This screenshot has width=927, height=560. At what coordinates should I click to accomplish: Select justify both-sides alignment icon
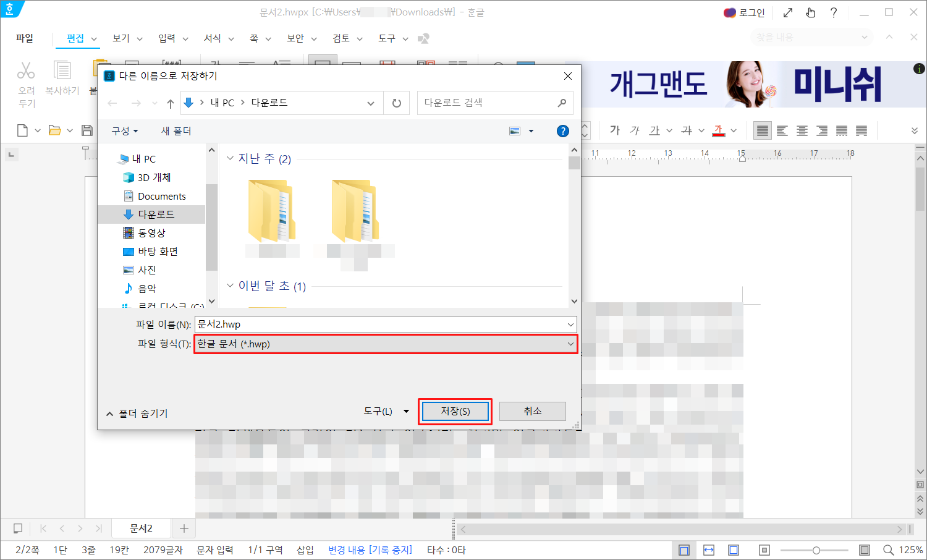coord(763,130)
